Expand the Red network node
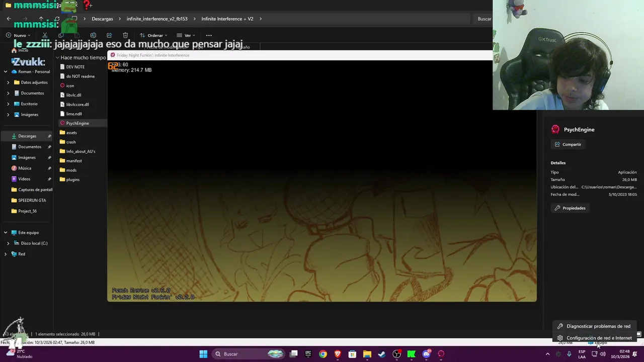Viewport: 644px width, 362px height. pyautogui.click(x=6, y=254)
